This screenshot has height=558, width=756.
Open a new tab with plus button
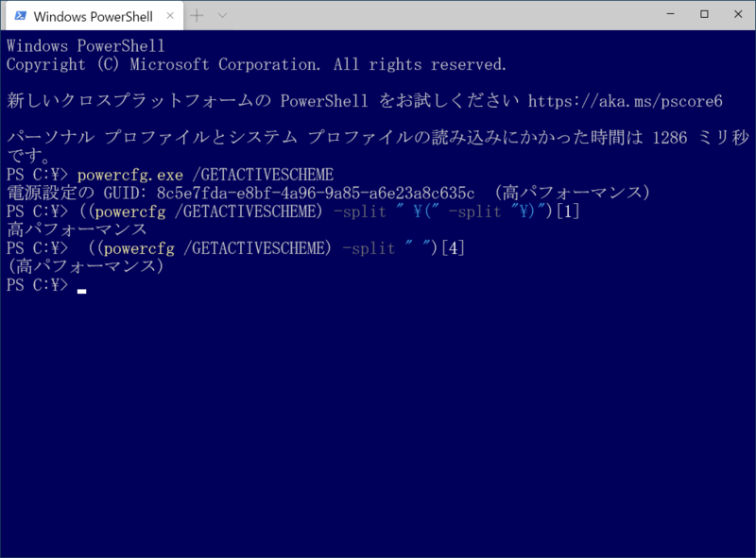point(197,15)
